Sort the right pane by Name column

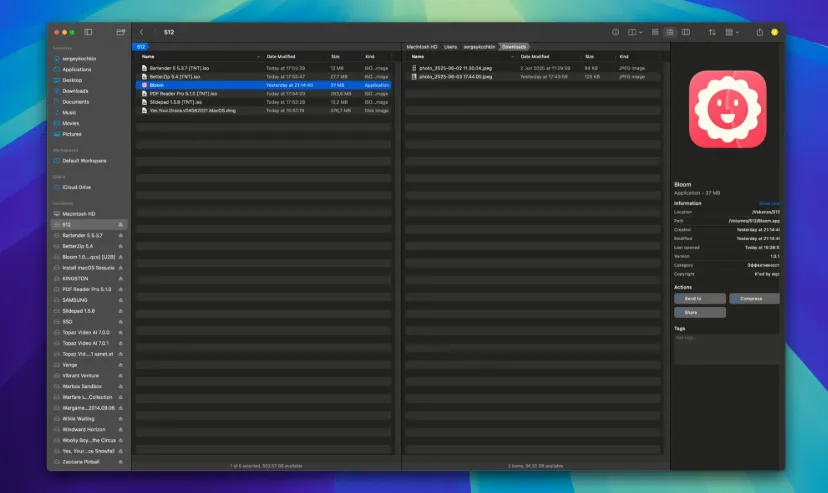[418, 56]
